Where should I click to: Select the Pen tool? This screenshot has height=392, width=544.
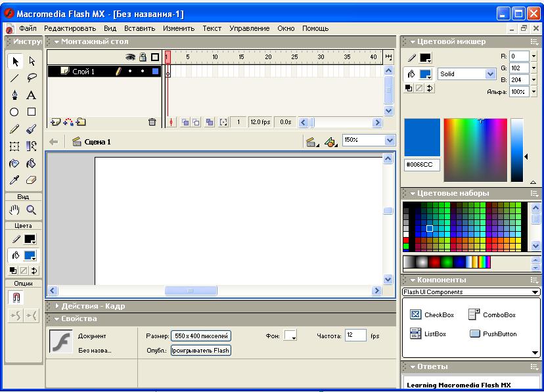coord(14,95)
